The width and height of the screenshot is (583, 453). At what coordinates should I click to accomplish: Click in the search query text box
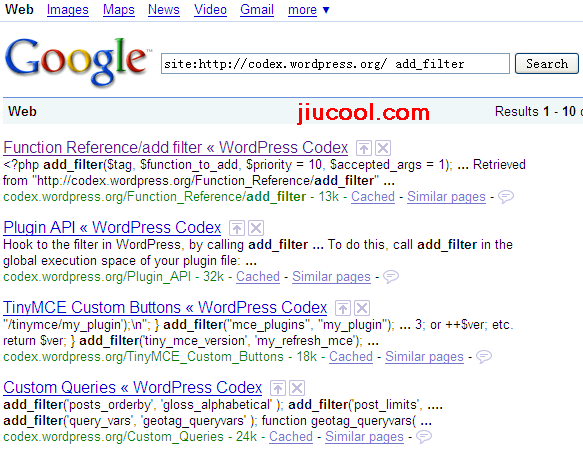pyautogui.click(x=335, y=64)
